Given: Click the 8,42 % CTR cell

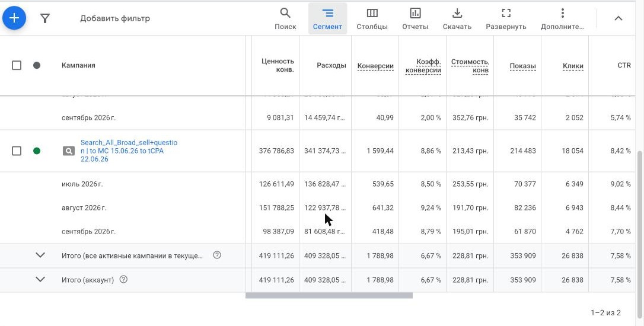Looking at the screenshot, I should [x=621, y=151].
